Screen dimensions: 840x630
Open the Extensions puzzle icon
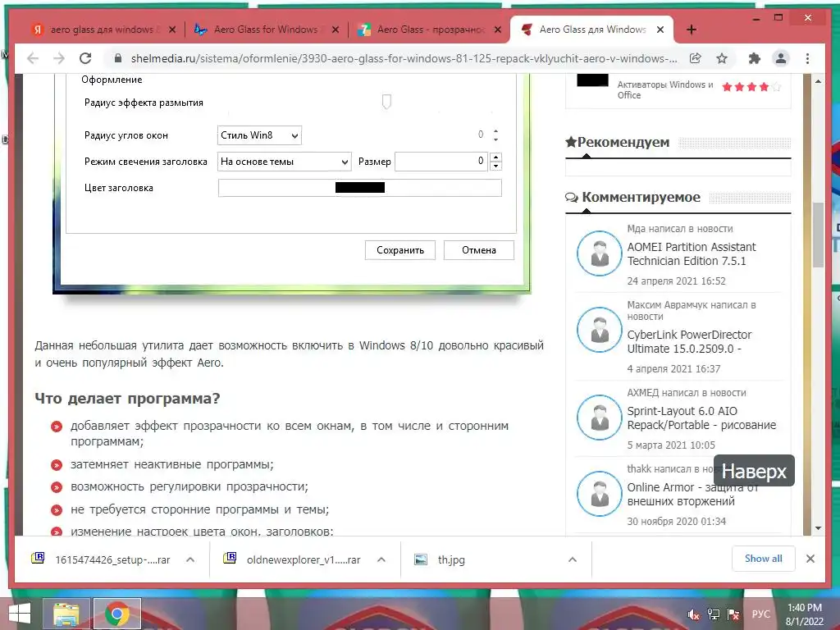pos(755,58)
